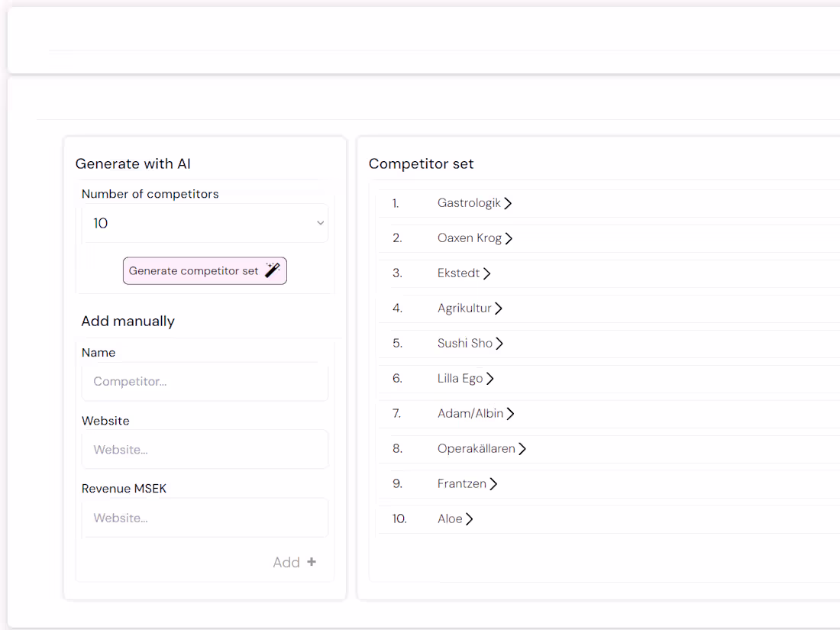This screenshot has height=630, width=840.
Task: Expand the Ekstedt chevron arrow
Action: (x=486, y=273)
